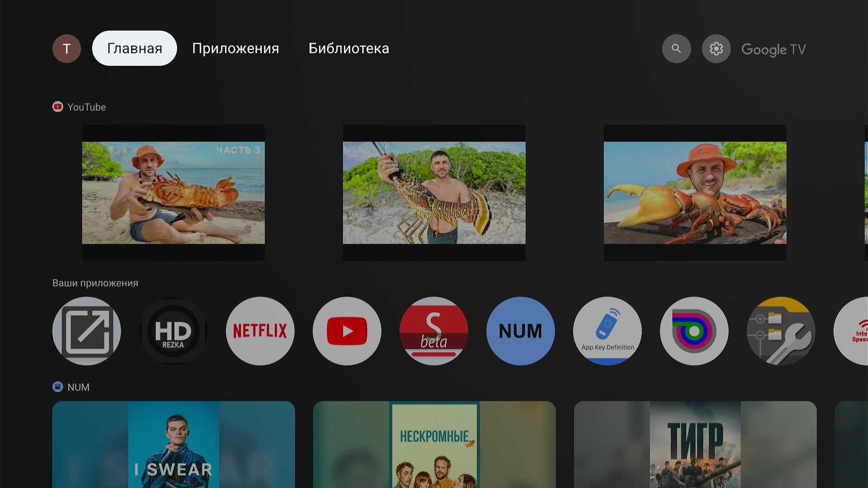868x488 pixels.
Task: Open settings gear button
Action: point(716,48)
